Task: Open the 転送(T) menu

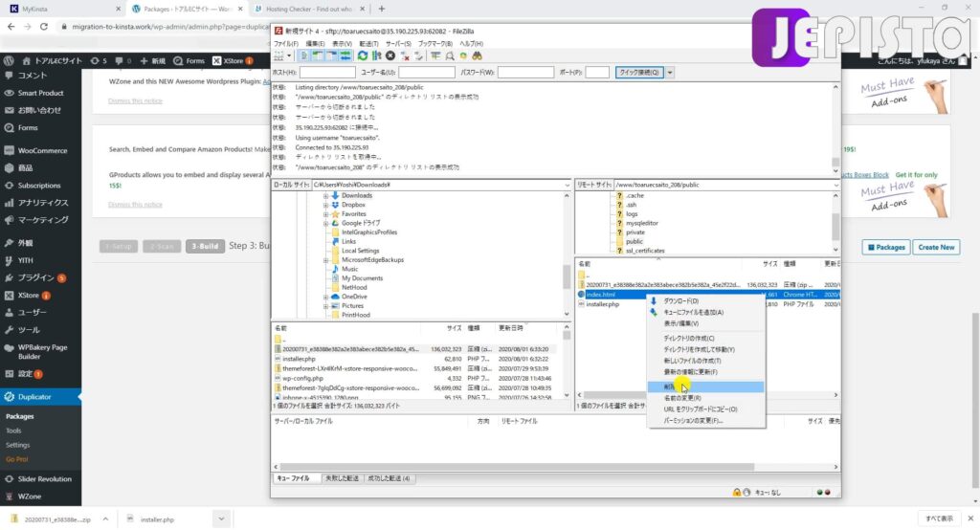Action: click(368, 44)
